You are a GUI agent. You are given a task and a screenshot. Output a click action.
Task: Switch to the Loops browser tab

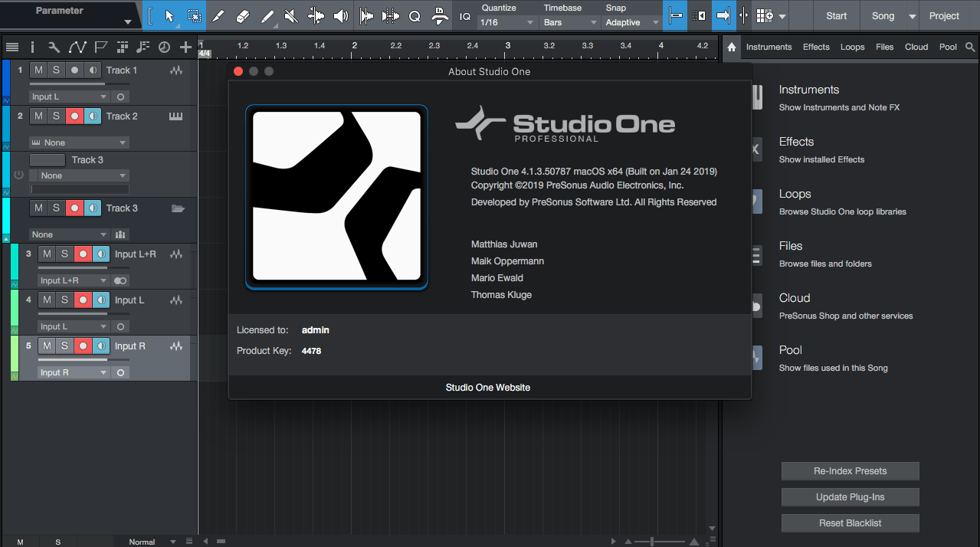pos(852,47)
